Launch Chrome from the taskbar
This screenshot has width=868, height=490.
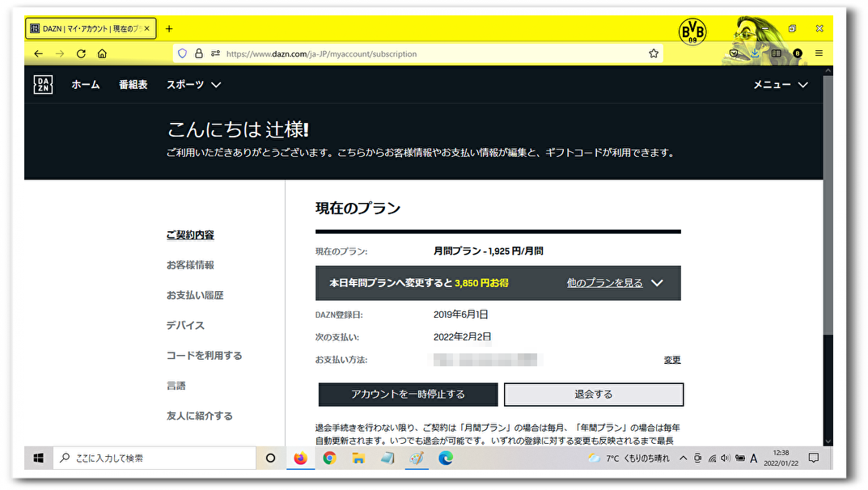click(329, 458)
